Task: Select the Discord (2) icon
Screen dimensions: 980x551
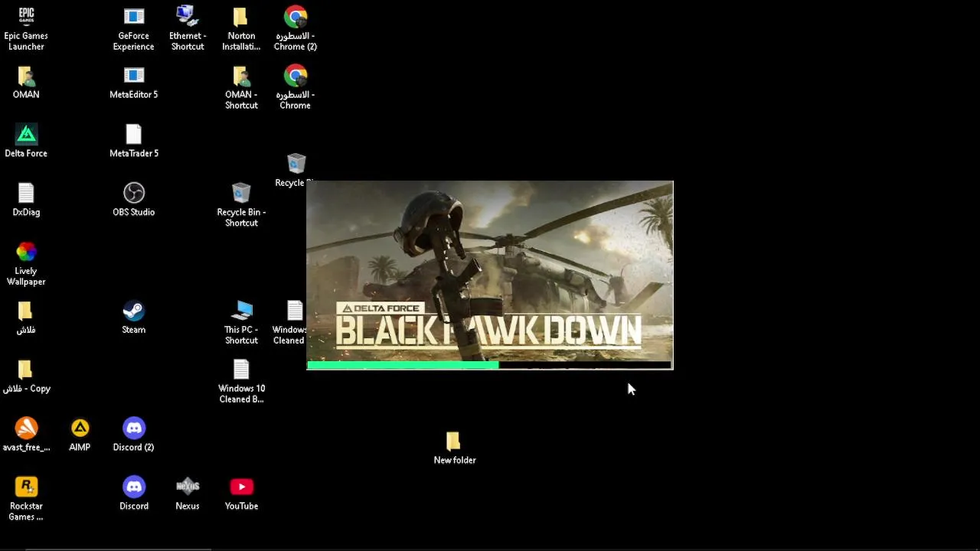Action: 133,435
